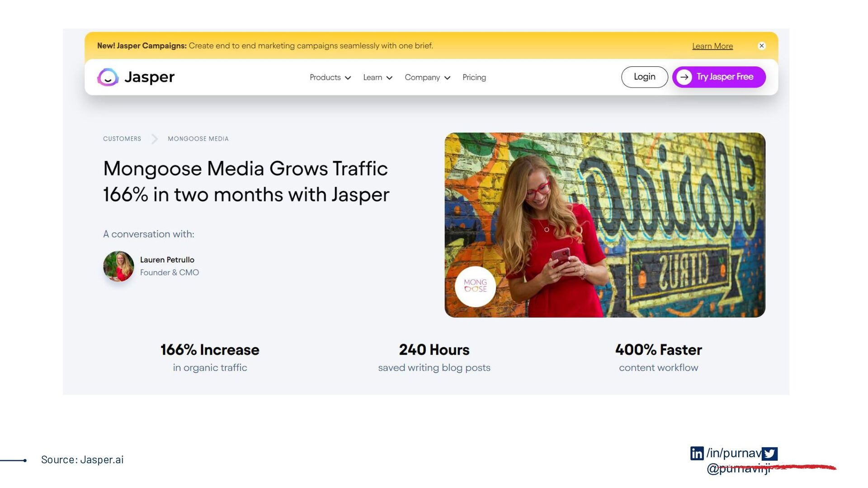The width and height of the screenshot is (868, 488).
Task: Click the Try Jasper Free button
Action: pyautogui.click(x=719, y=77)
